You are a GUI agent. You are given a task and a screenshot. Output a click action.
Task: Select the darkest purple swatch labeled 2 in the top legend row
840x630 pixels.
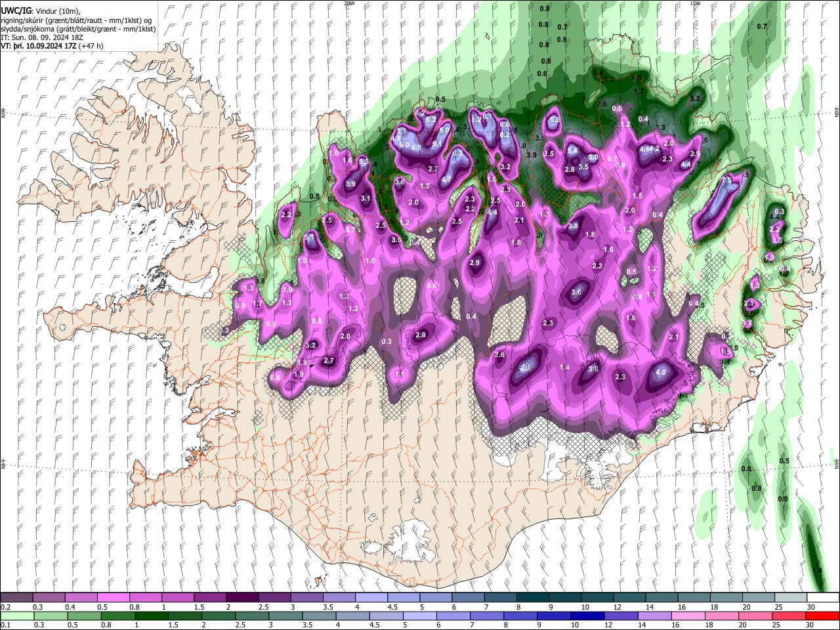pos(241,598)
